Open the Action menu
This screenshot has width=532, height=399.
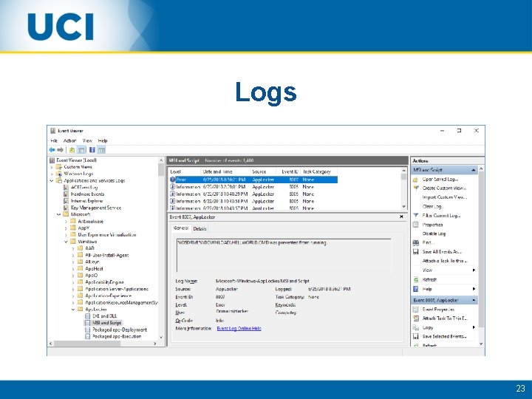coord(69,140)
